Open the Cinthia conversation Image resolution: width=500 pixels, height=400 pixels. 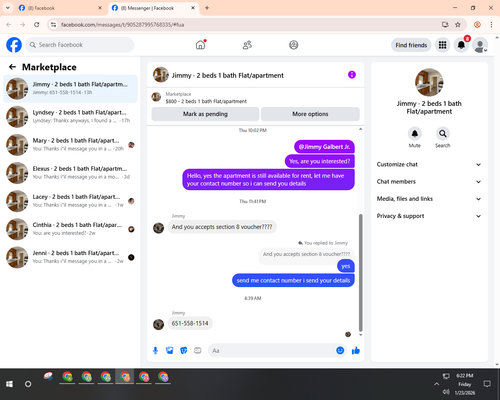coord(70,229)
